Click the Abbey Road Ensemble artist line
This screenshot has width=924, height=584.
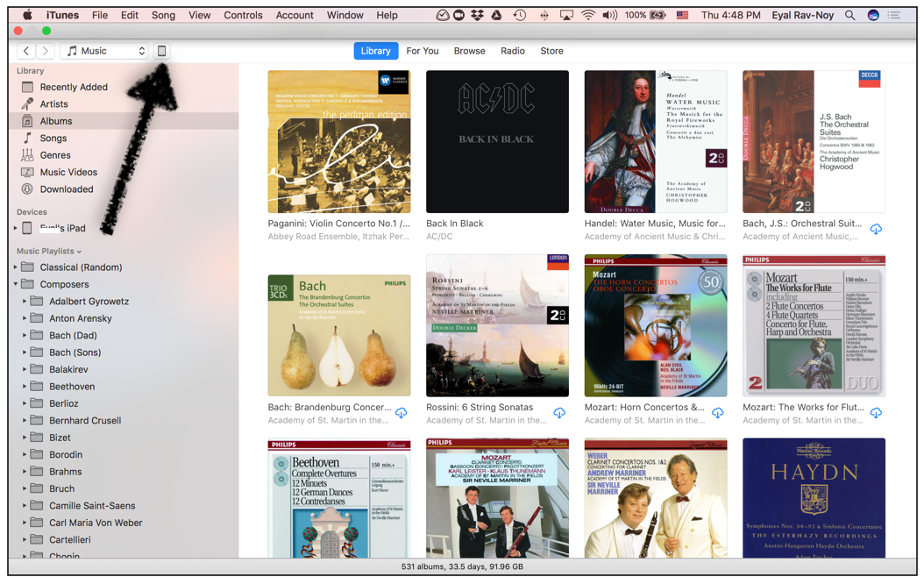pyautogui.click(x=338, y=236)
